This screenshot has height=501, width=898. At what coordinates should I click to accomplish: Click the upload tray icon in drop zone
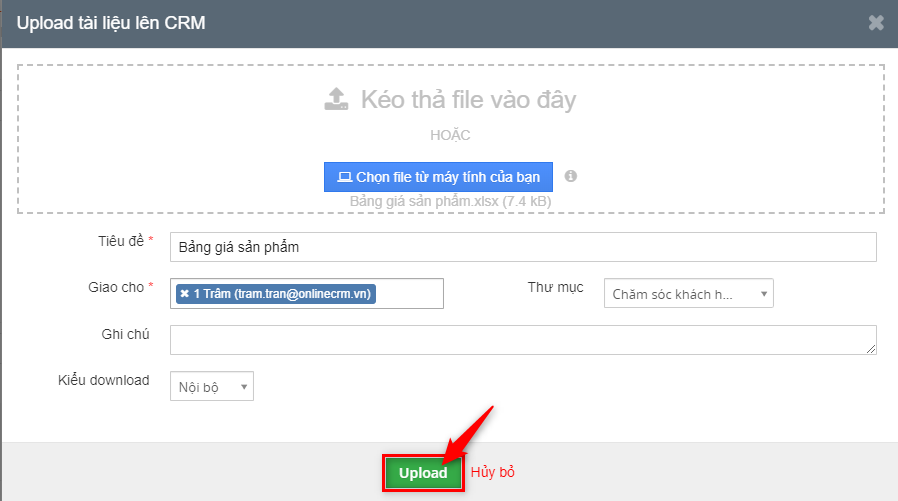pos(336,98)
